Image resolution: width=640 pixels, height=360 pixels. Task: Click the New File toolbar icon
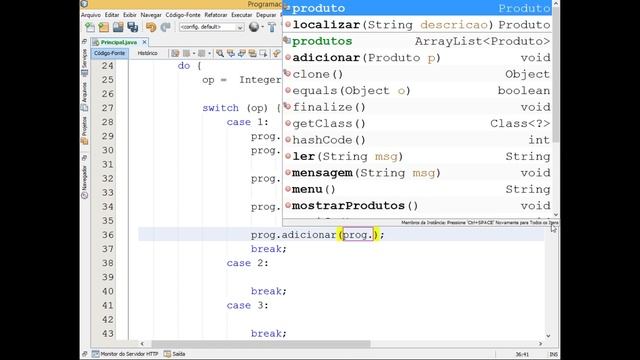point(90,27)
